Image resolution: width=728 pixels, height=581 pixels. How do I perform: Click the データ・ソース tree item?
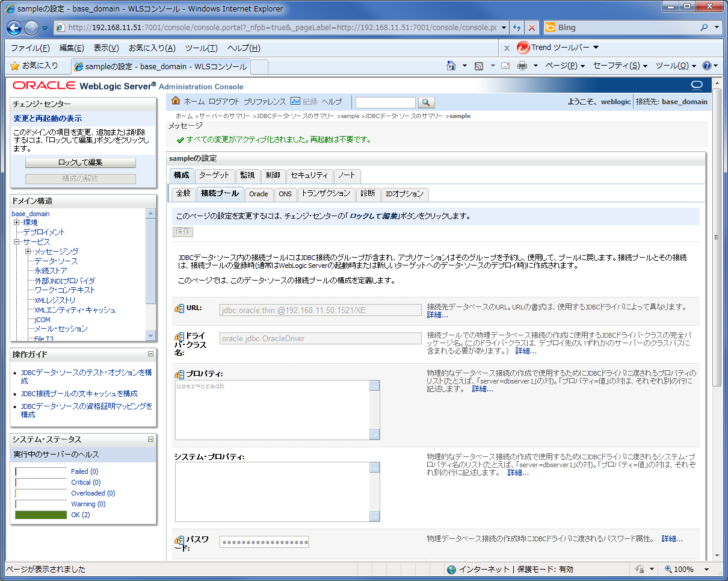[x=56, y=261]
